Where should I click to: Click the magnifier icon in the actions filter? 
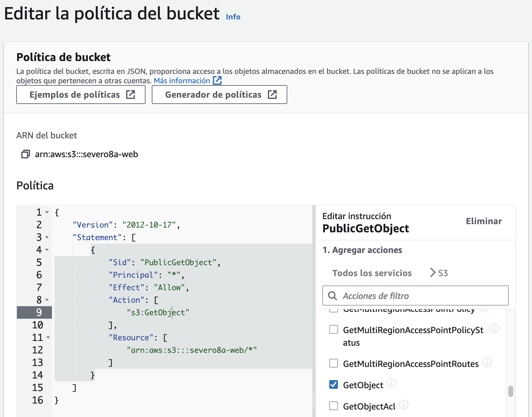[x=332, y=296]
